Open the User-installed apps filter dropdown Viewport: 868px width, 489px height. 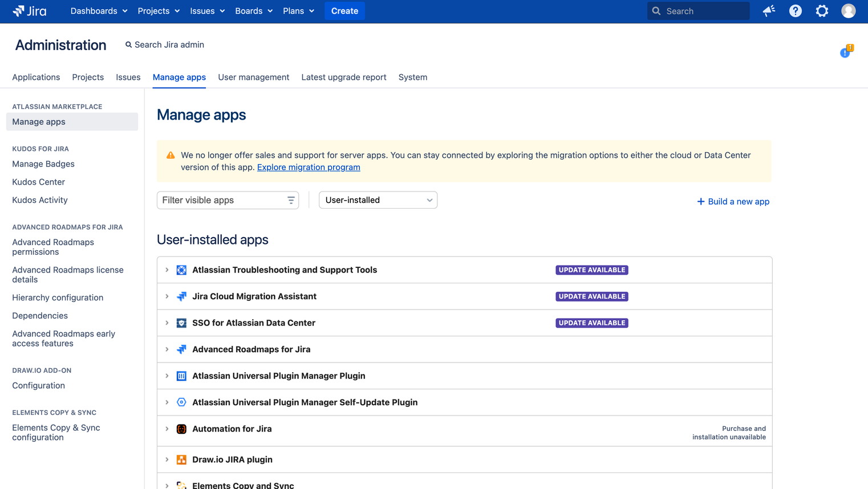tap(378, 200)
